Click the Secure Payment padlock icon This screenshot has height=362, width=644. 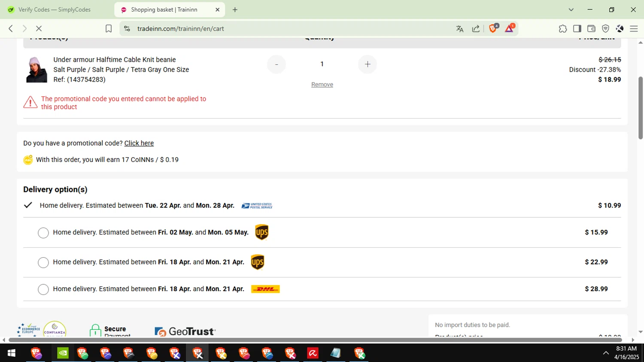click(95, 330)
